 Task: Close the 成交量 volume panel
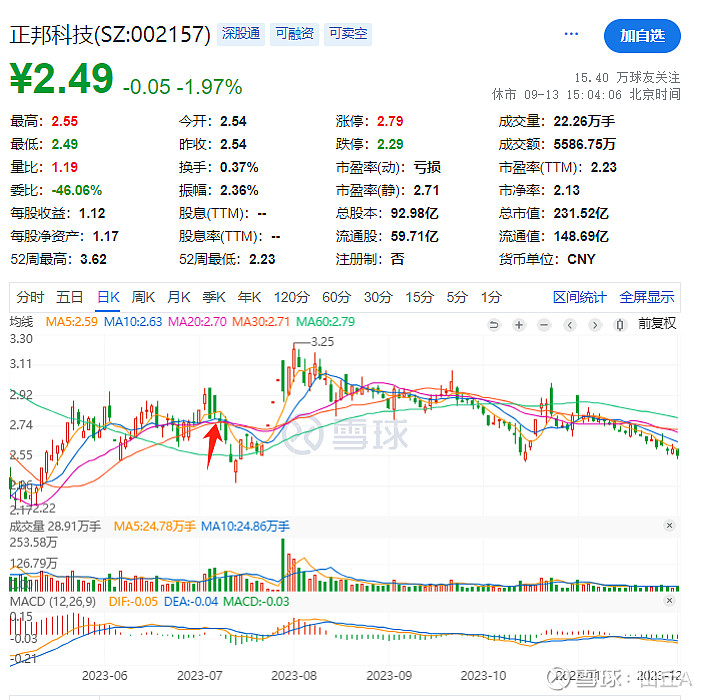click(669, 525)
